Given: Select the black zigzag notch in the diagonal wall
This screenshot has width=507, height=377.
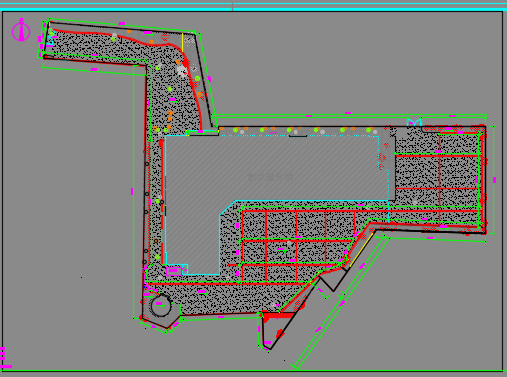Looking at the screenshot, I should click(x=333, y=278).
